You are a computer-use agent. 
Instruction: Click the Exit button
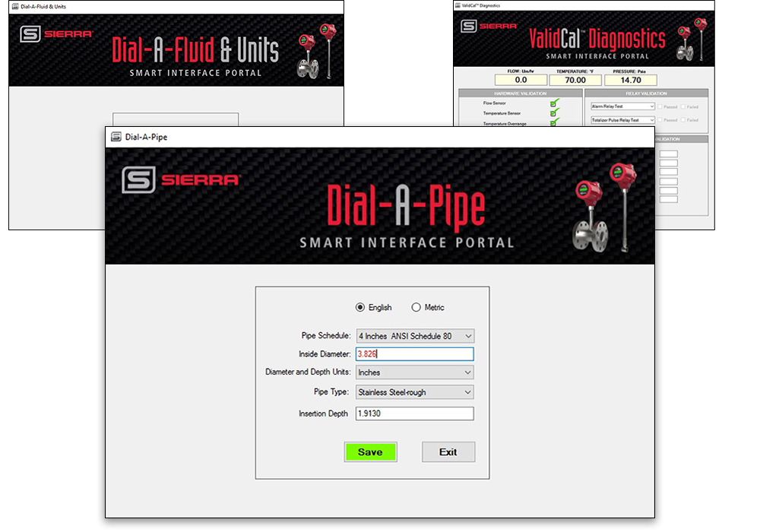pos(448,451)
